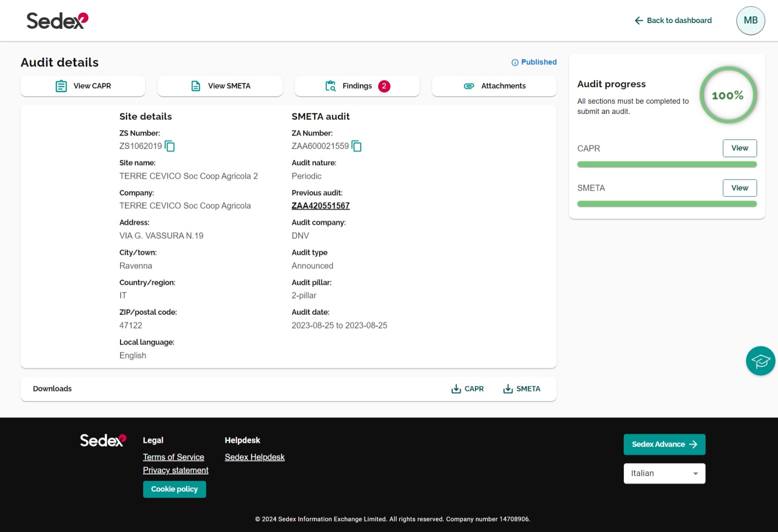Open the Attachments tab

494,86
